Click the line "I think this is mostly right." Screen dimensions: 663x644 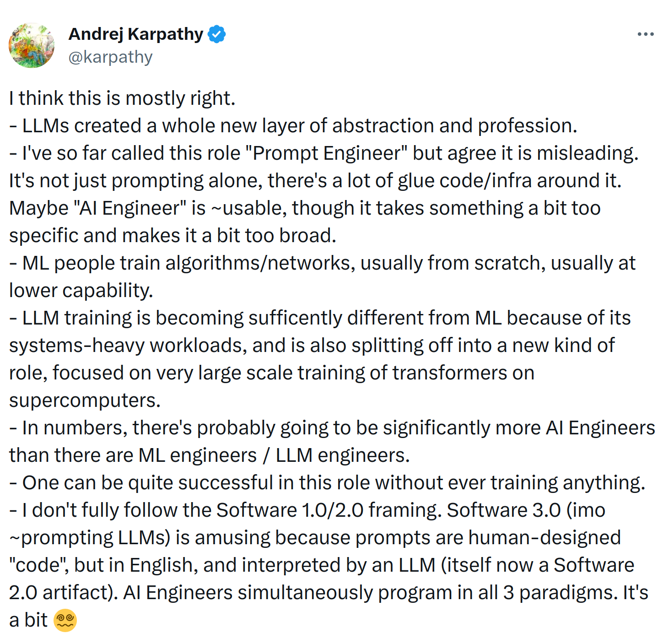(x=122, y=98)
